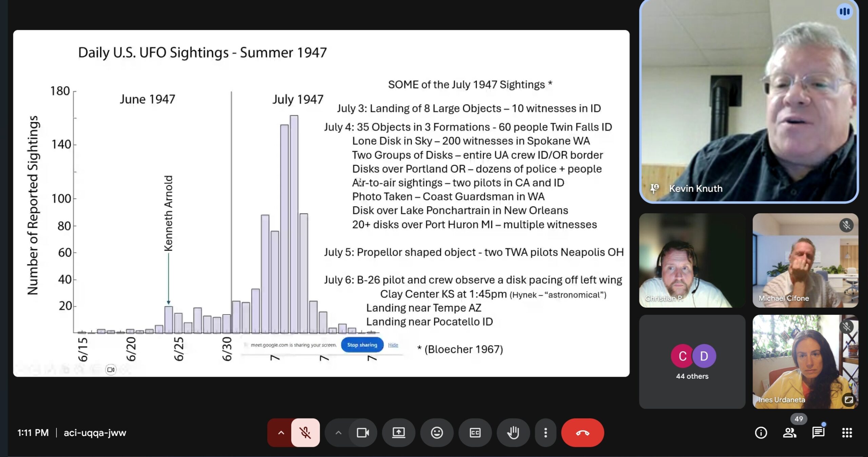Open more options three-dot menu
The image size is (868, 457).
pos(545,433)
